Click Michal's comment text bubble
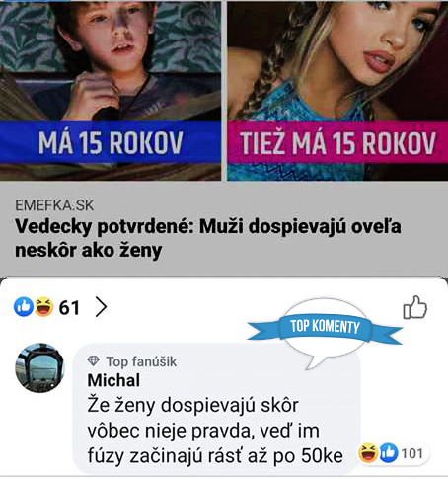The image size is (448, 479). [x=216, y=408]
